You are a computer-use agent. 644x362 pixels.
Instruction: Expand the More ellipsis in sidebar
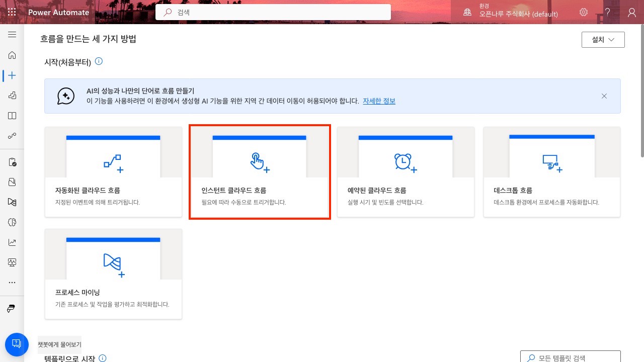[x=12, y=283]
